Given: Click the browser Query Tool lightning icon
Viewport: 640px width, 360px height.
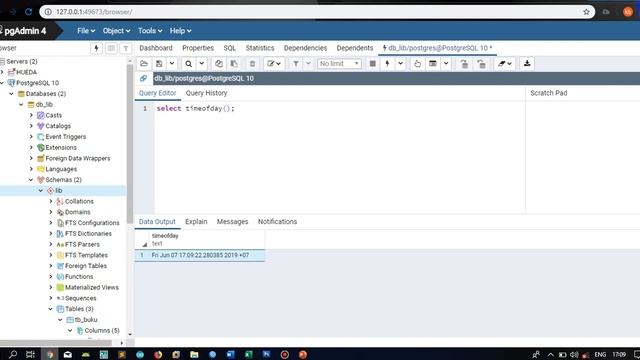Looking at the screenshot, I should pyautogui.click(x=96, y=48).
